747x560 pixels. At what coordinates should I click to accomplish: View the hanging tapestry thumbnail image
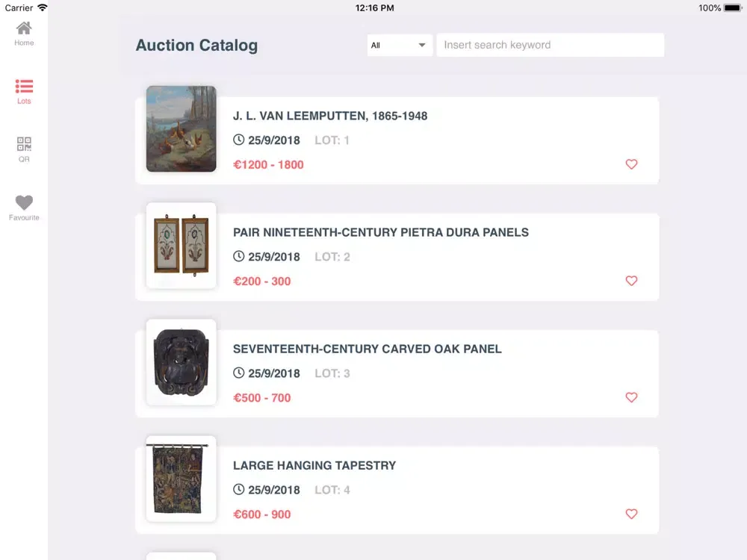tap(181, 479)
